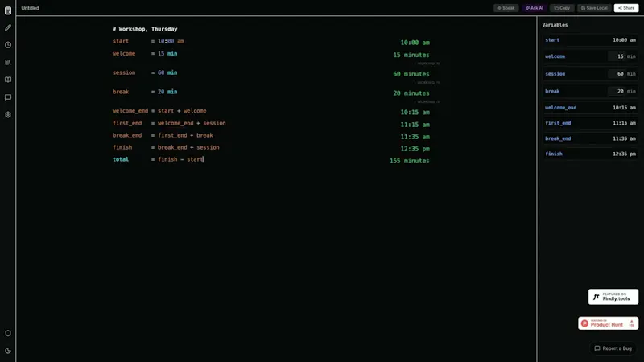The width and height of the screenshot is (644, 362).
Task: Select the finish row in Variables panel
Action: point(590,154)
